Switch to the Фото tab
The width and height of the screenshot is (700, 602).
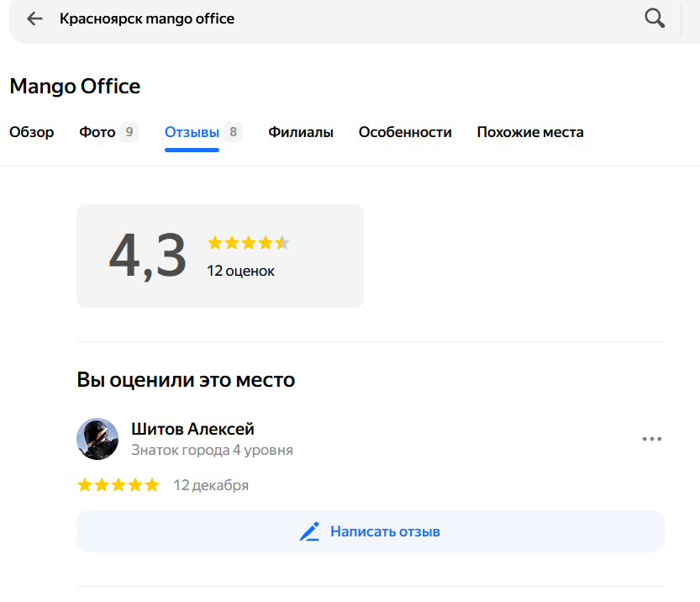pos(97,132)
